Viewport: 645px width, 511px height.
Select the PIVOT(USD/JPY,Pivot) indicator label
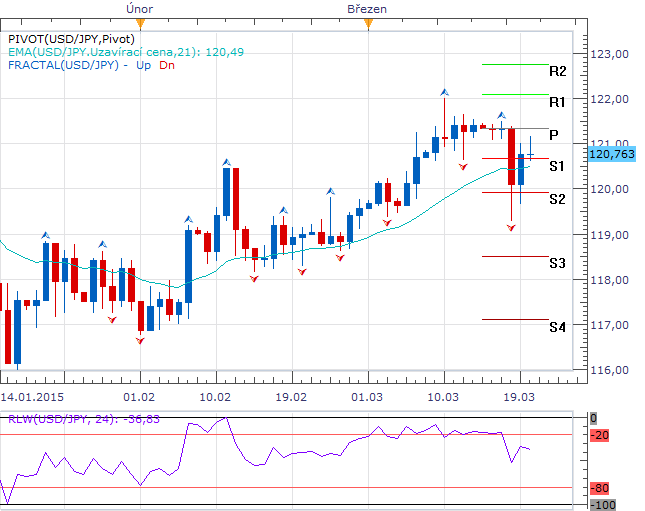73,38
